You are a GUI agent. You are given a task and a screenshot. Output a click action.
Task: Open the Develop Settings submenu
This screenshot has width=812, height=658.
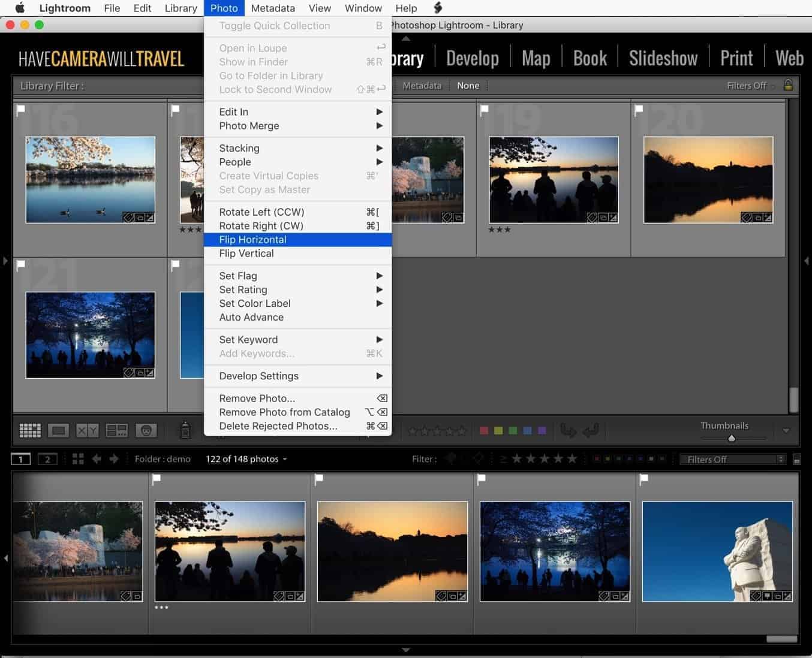point(297,376)
